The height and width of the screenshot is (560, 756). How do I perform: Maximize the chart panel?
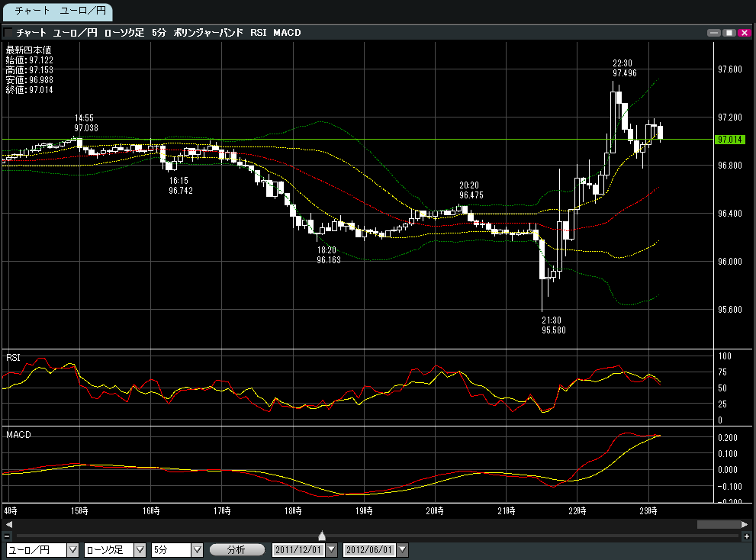(x=729, y=33)
